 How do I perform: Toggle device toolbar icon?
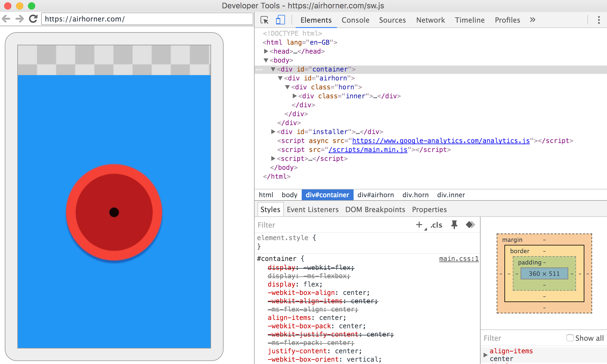(280, 20)
